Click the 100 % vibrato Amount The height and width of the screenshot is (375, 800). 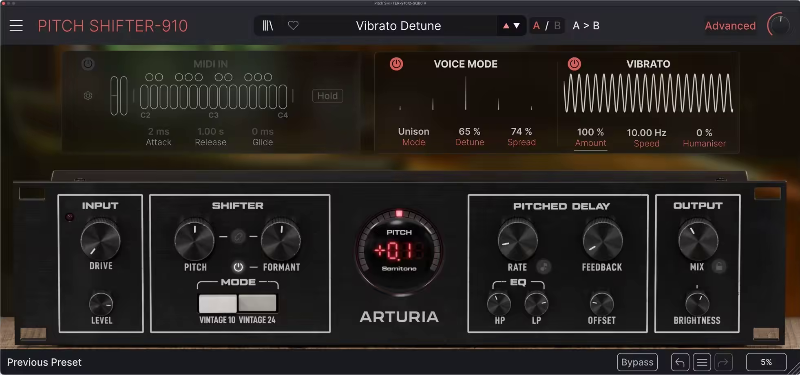click(590, 133)
